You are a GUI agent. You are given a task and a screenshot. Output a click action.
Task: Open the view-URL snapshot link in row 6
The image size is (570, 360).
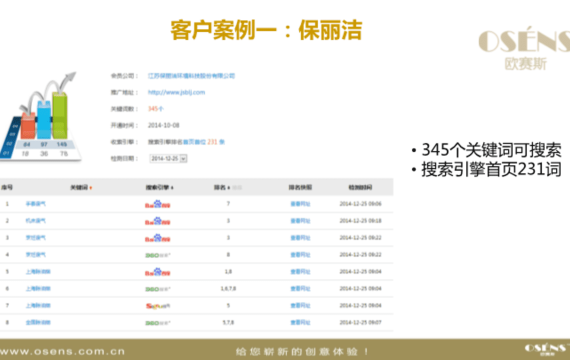[x=300, y=289]
